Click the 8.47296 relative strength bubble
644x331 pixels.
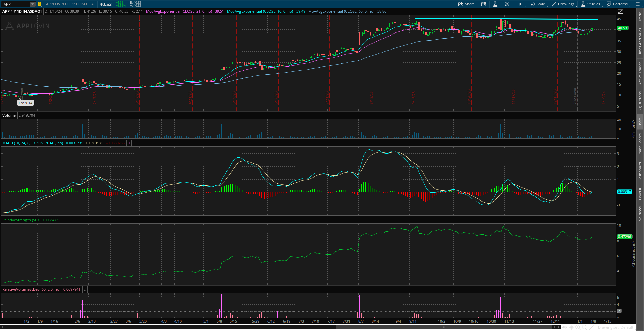point(625,237)
